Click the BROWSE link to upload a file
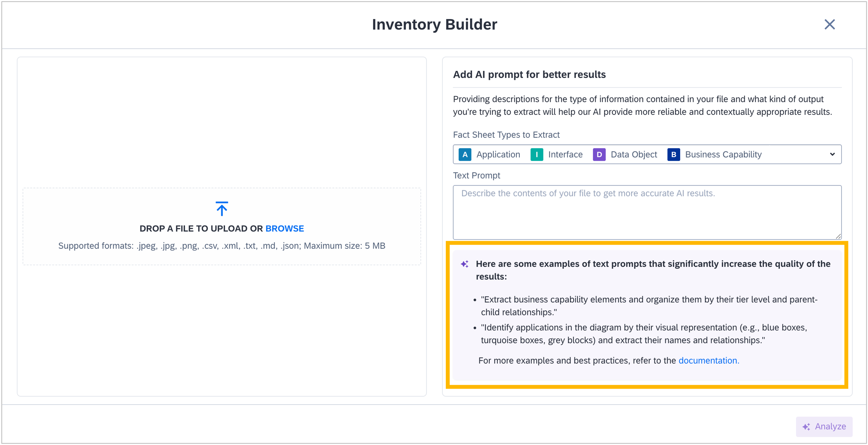The height and width of the screenshot is (445, 868). point(284,229)
